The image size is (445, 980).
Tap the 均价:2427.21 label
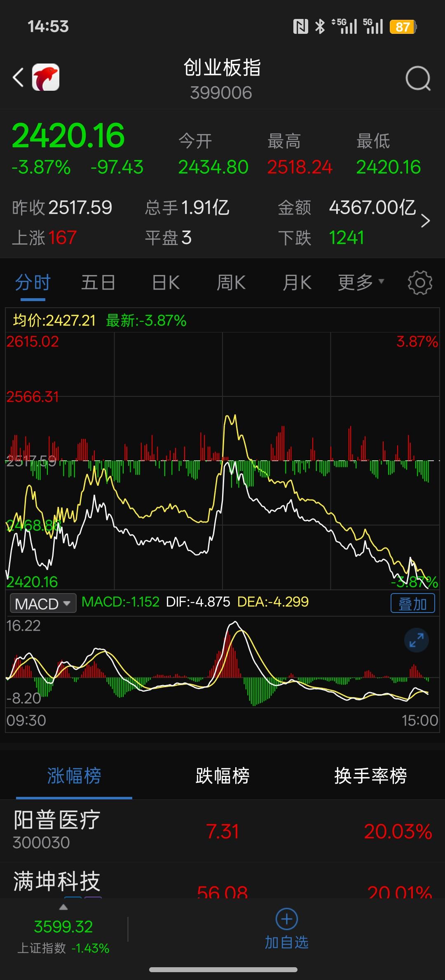[x=54, y=320]
